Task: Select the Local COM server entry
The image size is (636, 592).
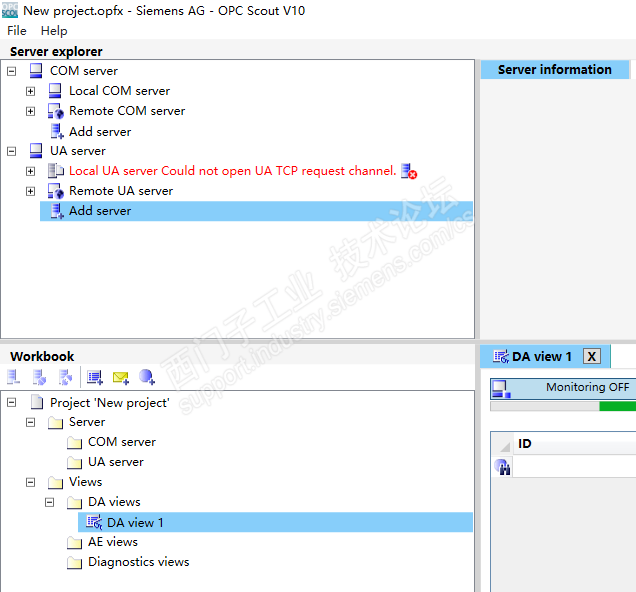Action: click(119, 91)
